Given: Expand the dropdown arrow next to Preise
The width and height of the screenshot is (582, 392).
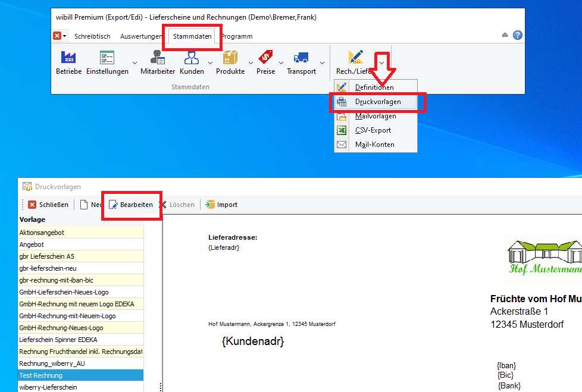Looking at the screenshot, I should coord(281,63).
